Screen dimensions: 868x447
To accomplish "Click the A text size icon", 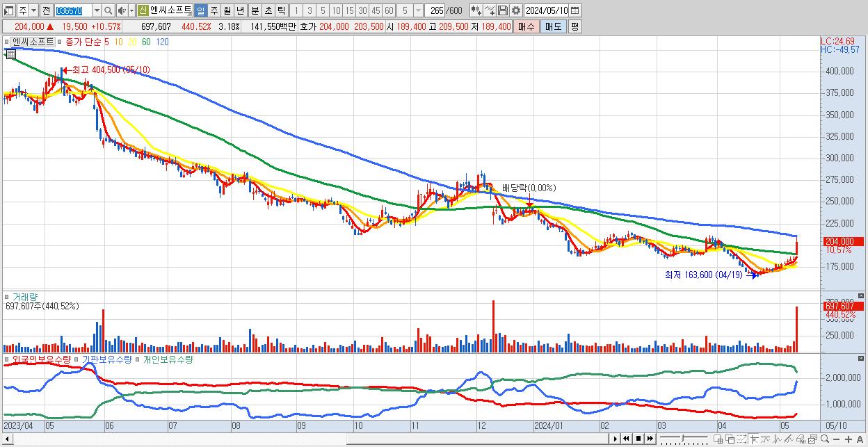I will point(860,439).
